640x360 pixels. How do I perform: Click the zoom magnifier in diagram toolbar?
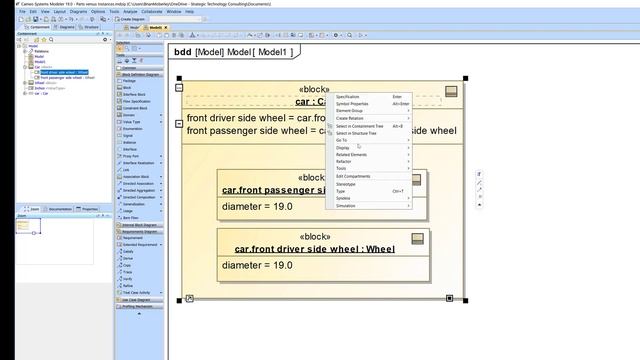[x=349, y=36]
